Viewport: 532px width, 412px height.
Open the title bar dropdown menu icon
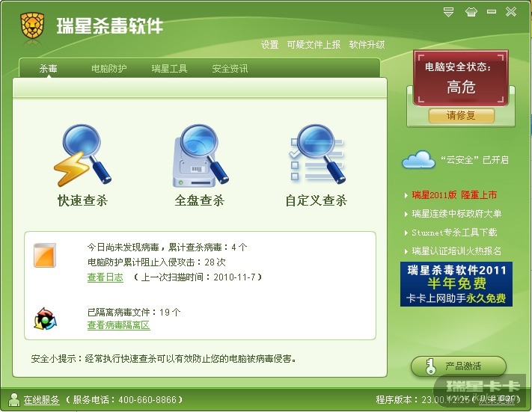(x=448, y=12)
